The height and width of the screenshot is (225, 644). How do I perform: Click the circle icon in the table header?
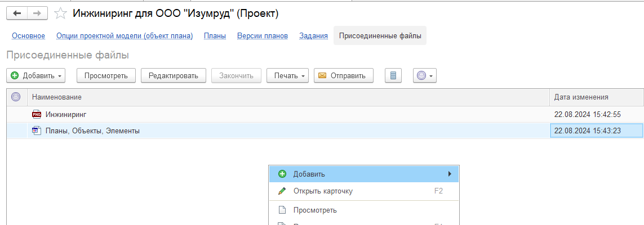pyautogui.click(x=16, y=97)
